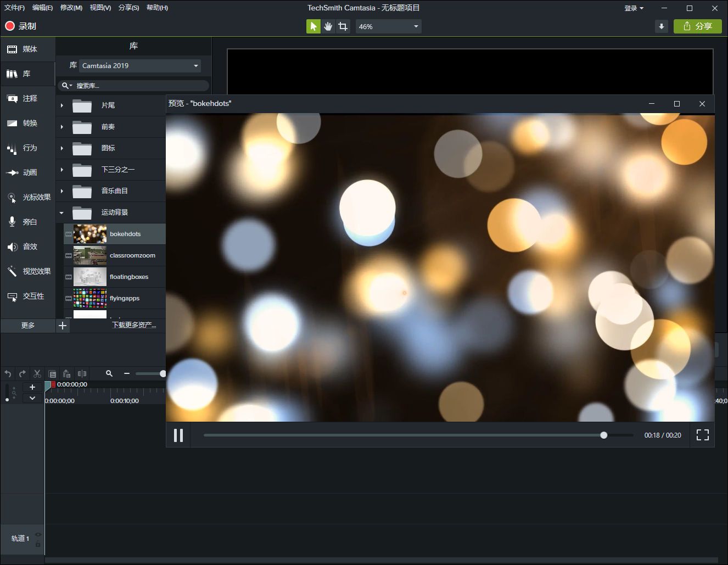This screenshot has width=728, height=565.
Task: Select the floatingboxes thumbnail
Action: [x=90, y=277]
